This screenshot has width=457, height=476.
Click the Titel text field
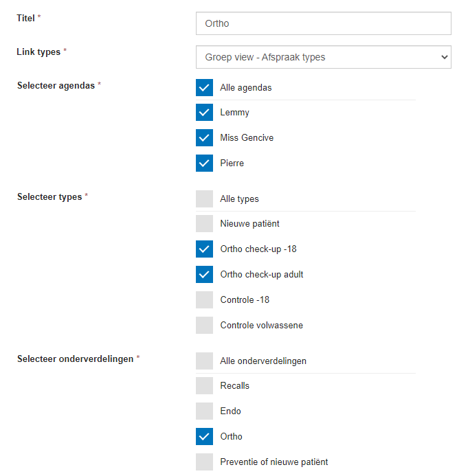click(323, 23)
